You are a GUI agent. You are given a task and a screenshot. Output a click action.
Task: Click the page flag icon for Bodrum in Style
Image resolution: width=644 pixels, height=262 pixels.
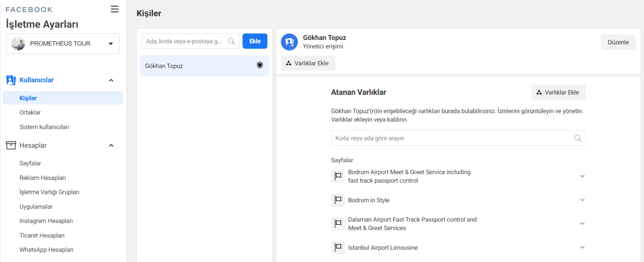(x=338, y=200)
